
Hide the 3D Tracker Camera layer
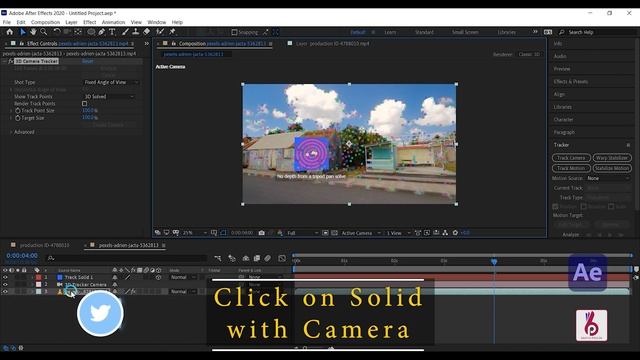click(x=5, y=284)
